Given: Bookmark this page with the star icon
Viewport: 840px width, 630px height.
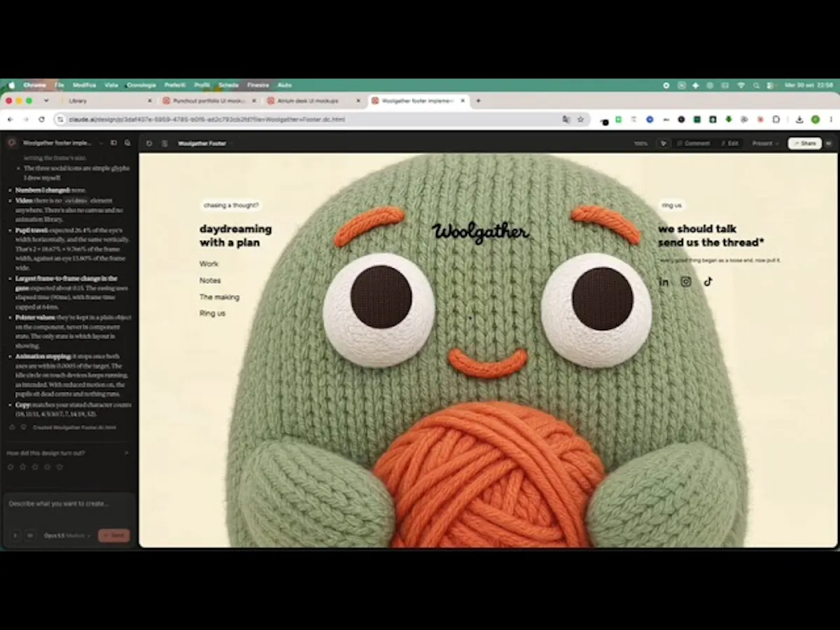Looking at the screenshot, I should click(580, 120).
